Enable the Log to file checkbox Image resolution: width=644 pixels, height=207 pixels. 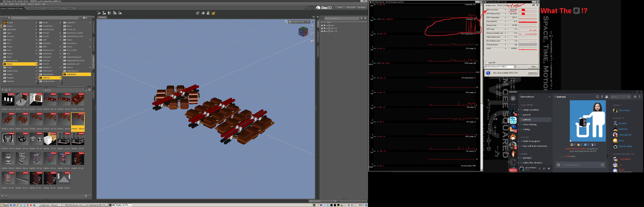487,63
